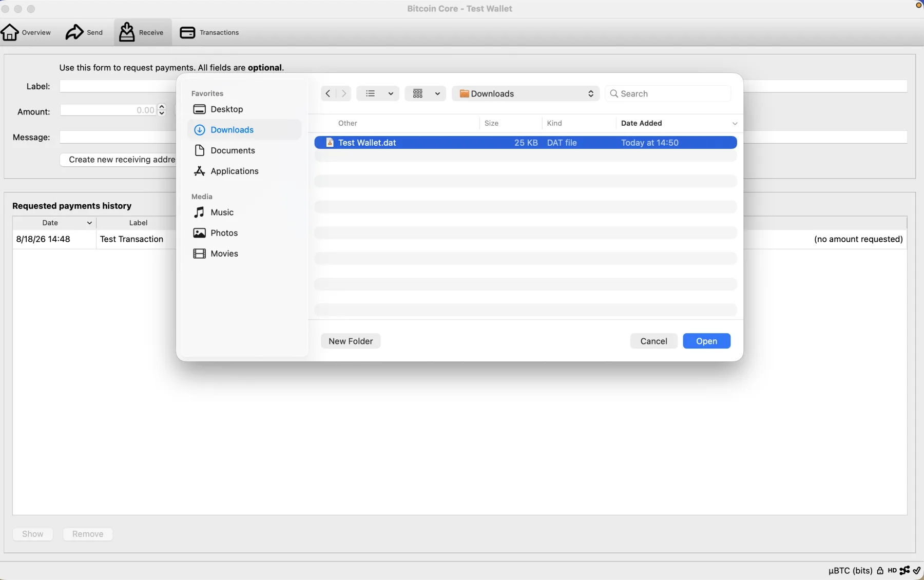This screenshot has height=580, width=924.
Task: Select Downloads in Favorites sidebar
Action: (x=244, y=130)
